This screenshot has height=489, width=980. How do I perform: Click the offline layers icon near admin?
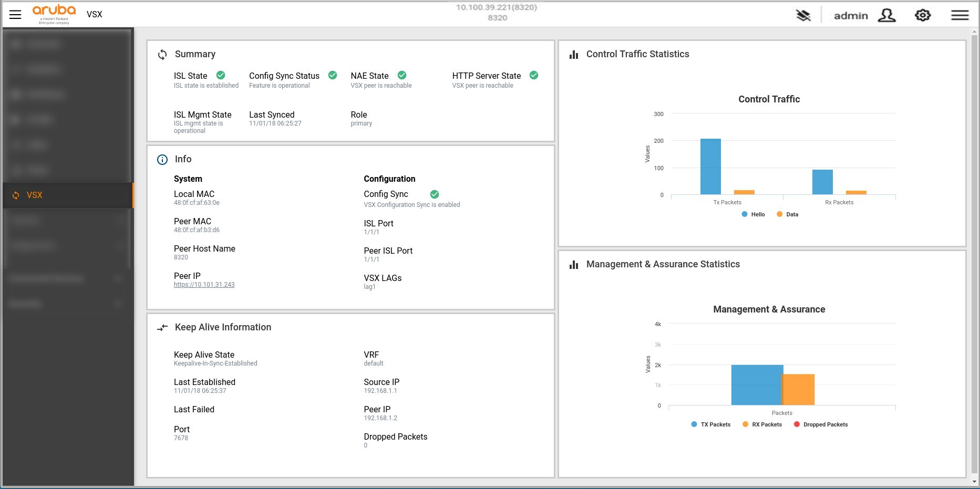point(803,15)
